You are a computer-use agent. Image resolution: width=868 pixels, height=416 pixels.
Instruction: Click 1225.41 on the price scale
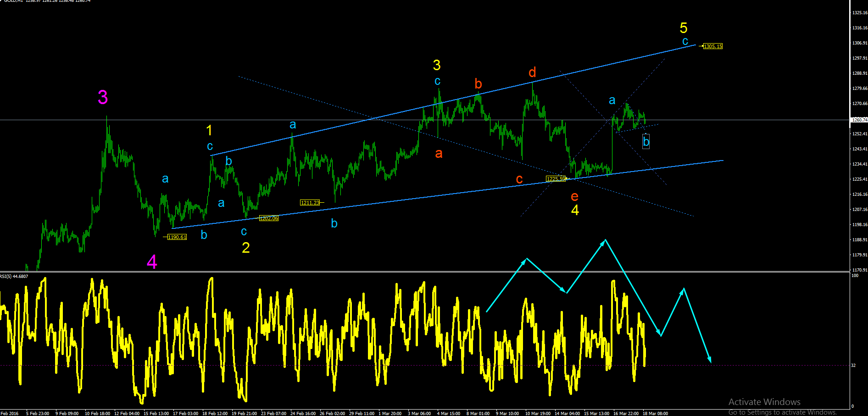pyautogui.click(x=860, y=179)
